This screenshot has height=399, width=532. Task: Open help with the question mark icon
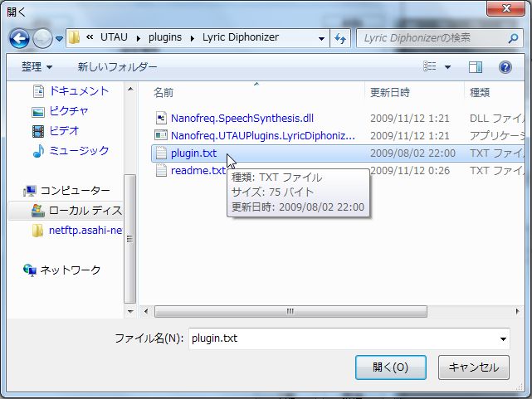[x=505, y=67]
